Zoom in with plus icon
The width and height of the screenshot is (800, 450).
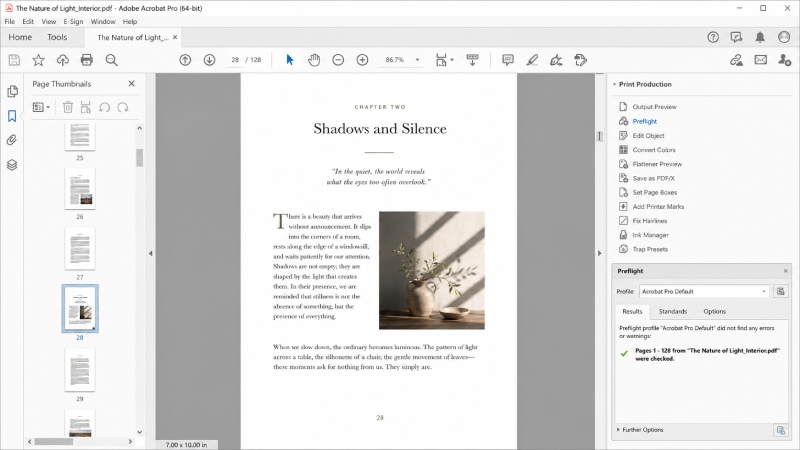(x=362, y=60)
